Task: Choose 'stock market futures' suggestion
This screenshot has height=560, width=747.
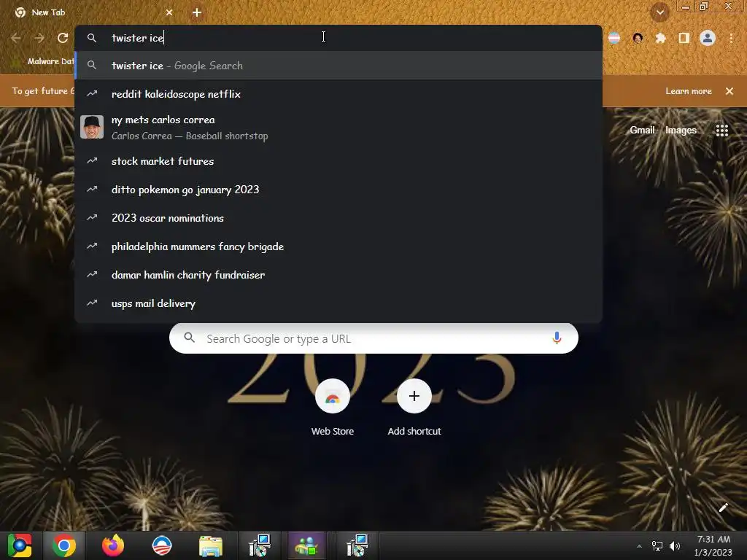Action: pos(338,161)
